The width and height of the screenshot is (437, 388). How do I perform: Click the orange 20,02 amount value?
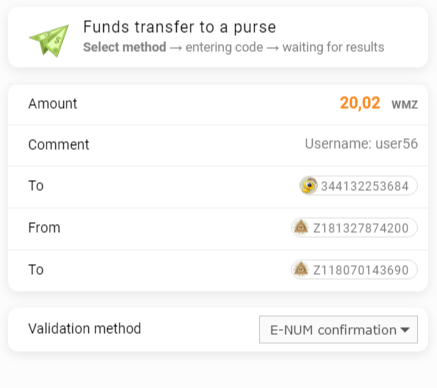pyautogui.click(x=360, y=103)
